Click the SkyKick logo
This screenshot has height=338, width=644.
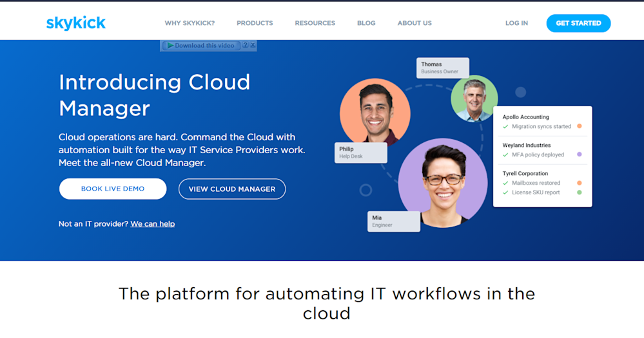coord(76,23)
